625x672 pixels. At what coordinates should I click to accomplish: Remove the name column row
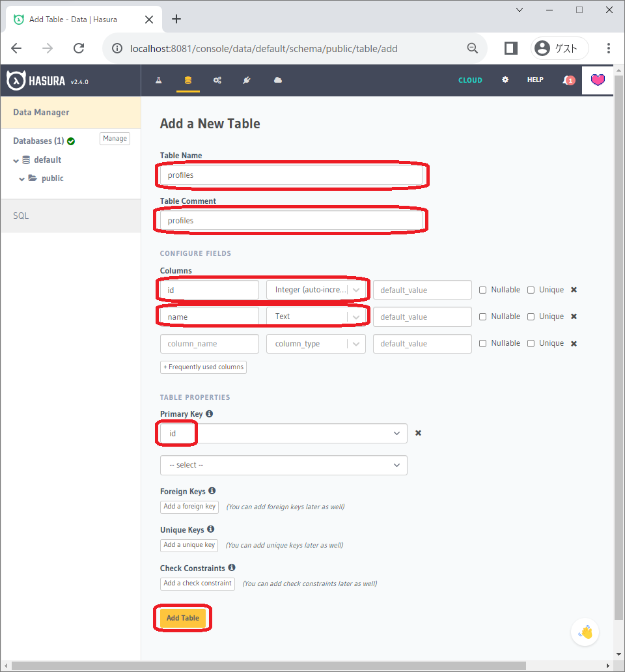click(574, 316)
